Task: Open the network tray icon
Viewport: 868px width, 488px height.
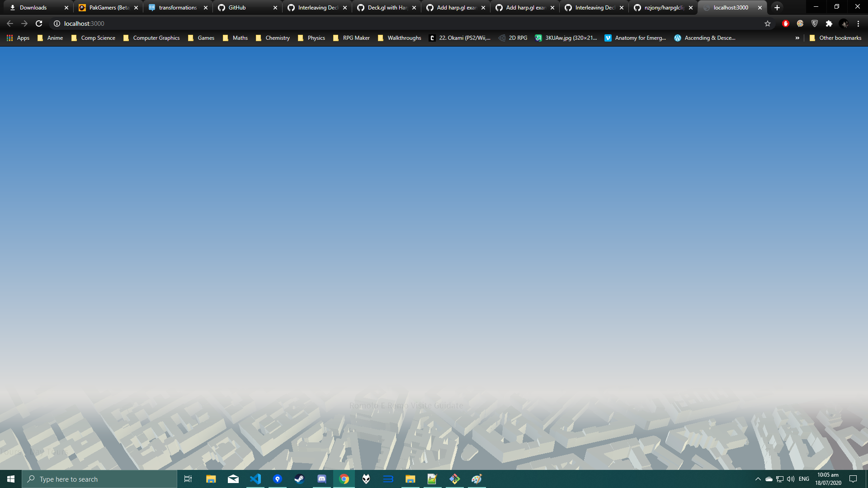Action: point(780,479)
